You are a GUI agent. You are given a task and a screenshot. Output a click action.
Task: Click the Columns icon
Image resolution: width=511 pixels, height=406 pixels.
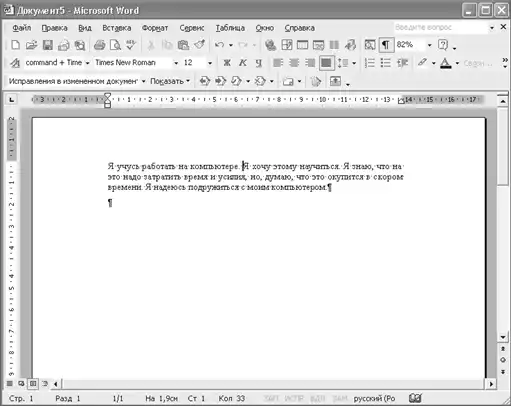(334, 45)
